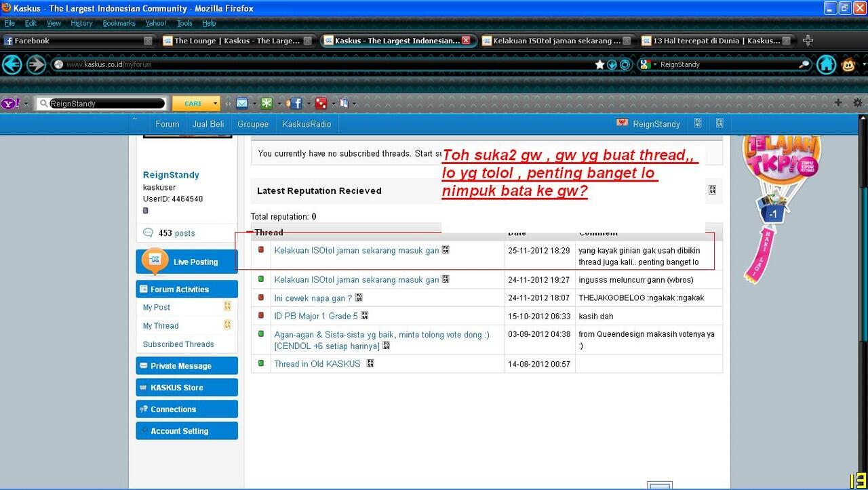Click icon next to Thread in Old KASKUS
Viewport: 868px width, 490px height.
pyautogui.click(x=370, y=363)
